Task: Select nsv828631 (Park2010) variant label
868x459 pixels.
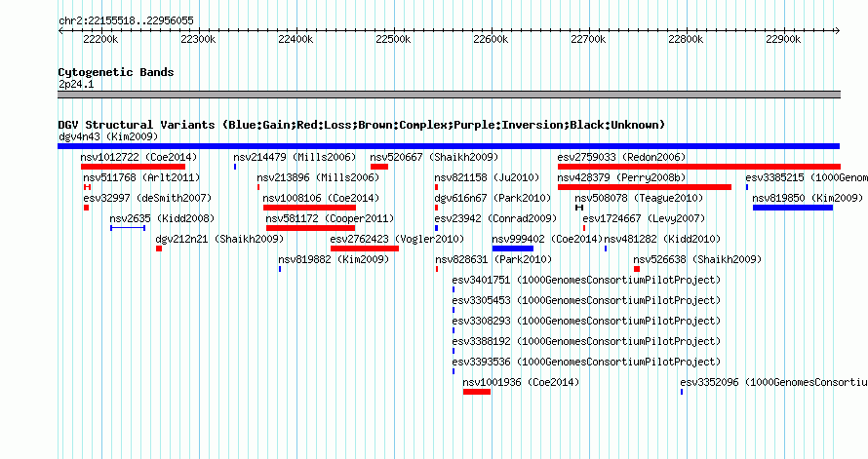Action: coord(493,259)
